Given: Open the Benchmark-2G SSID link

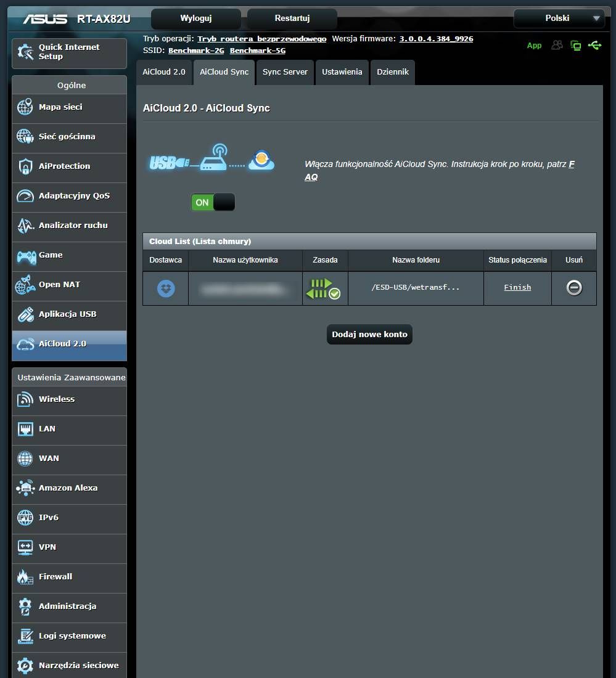Looking at the screenshot, I should (196, 51).
